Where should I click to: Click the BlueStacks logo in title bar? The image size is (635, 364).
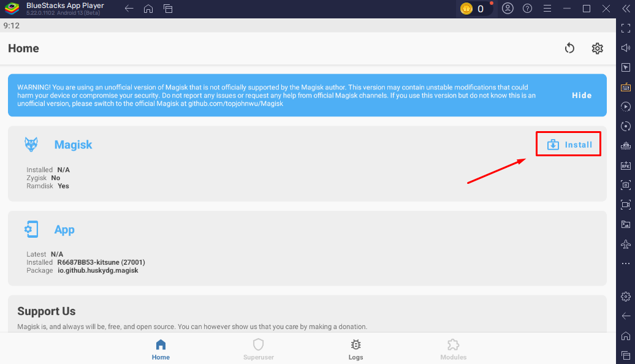point(12,8)
